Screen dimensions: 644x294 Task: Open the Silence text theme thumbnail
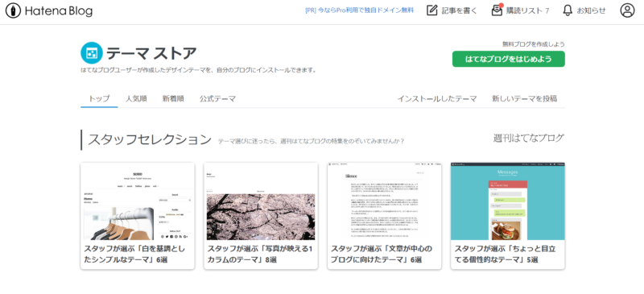[x=385, y=201]
